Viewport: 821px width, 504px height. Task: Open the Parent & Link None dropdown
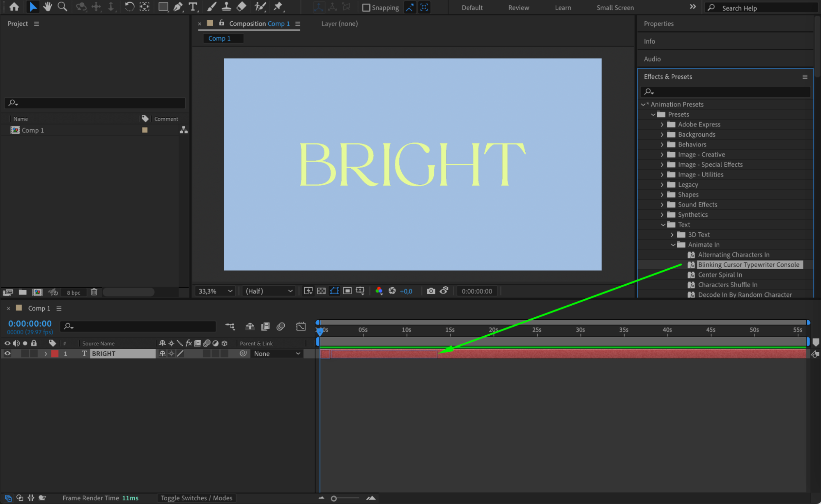(277, 353)
